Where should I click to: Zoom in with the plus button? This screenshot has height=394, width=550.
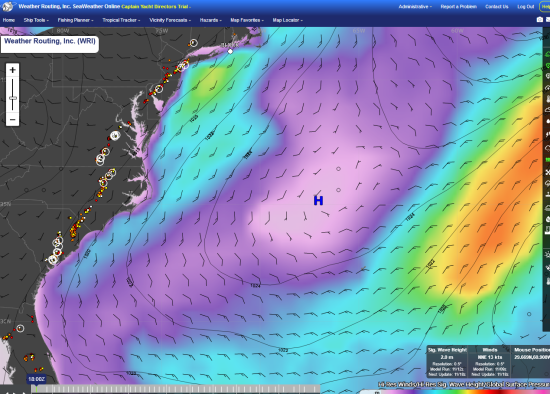tap(13, 70)
